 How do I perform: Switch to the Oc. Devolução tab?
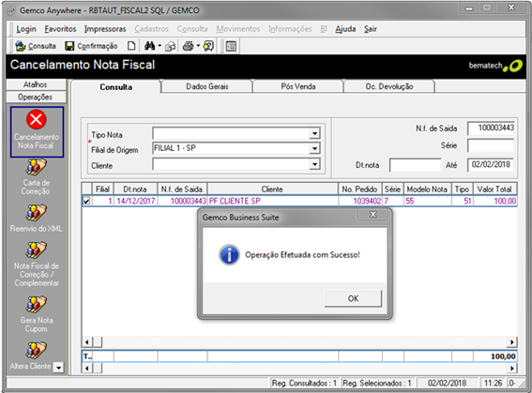389,86
